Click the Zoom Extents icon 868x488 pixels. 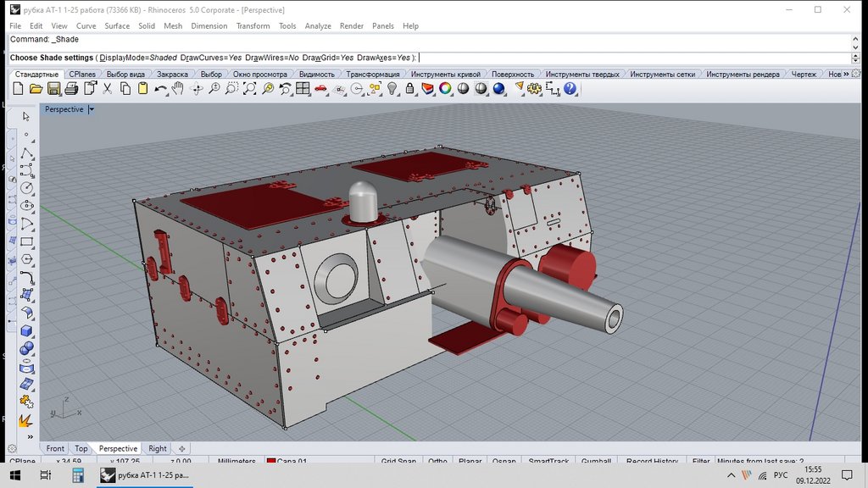click(x=250, y=88)
